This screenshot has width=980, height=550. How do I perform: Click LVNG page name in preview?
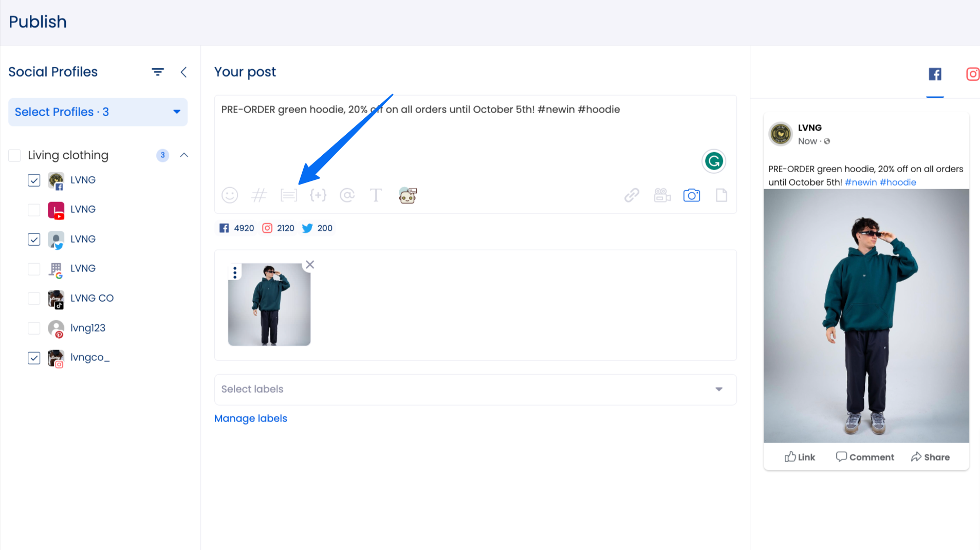click(x=810, y=128)
